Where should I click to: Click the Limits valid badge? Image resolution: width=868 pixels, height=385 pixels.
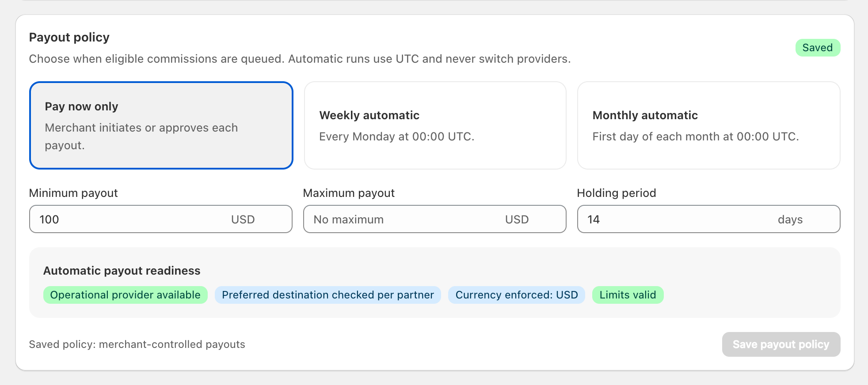(628, 295)
